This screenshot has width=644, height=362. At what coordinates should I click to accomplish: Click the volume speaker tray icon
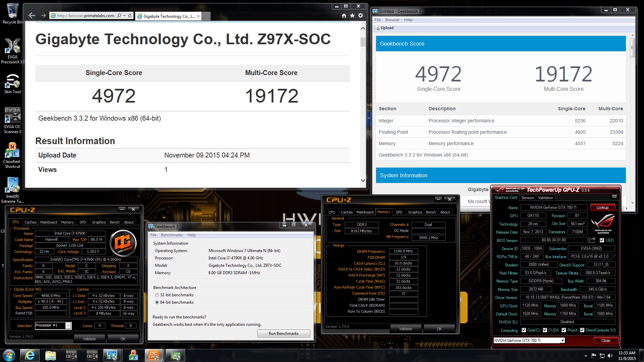pyautogui.click(x=610, y=356)
